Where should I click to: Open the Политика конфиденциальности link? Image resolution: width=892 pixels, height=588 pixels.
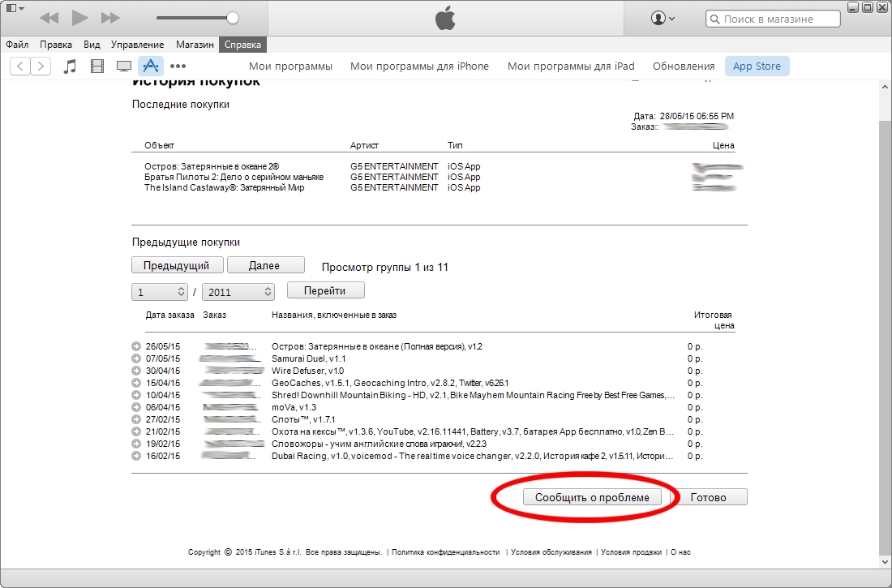(x=445, y=552)
